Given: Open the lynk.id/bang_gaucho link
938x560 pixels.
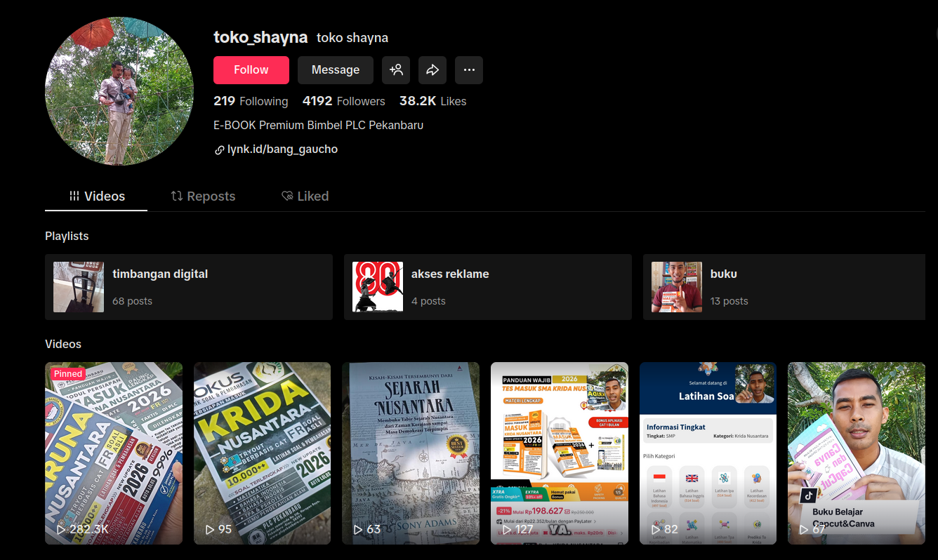Looking at the screenshot, I should tap(282, 149).
